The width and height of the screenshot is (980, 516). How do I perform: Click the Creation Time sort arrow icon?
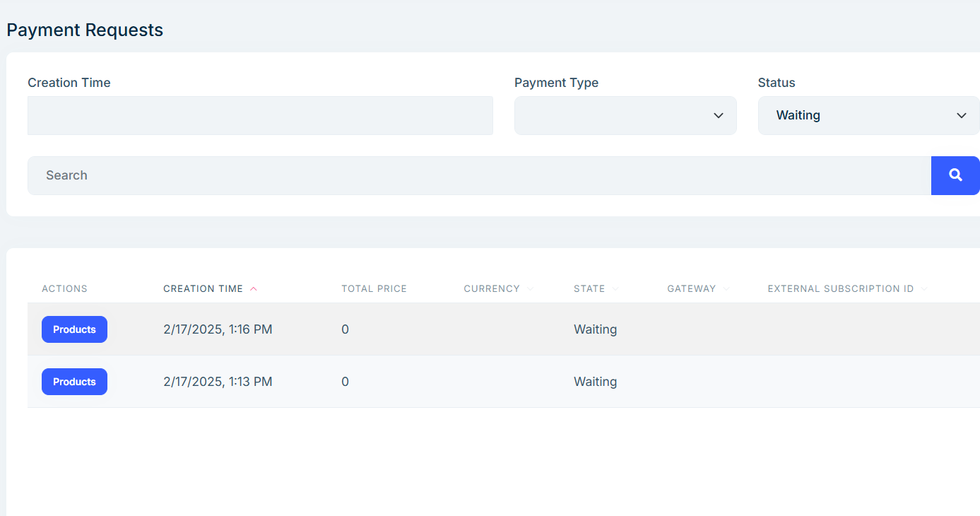254,289
